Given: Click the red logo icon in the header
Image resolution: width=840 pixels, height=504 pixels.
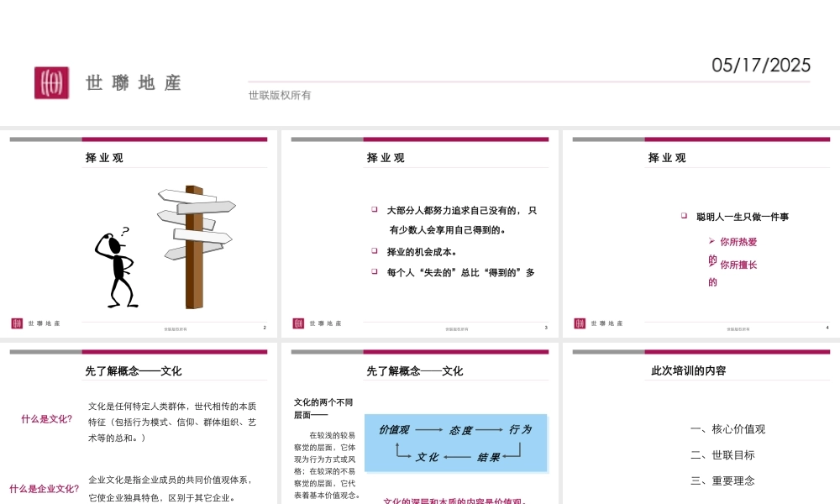Looking at the screenshot, I should [x=51, y=82].
